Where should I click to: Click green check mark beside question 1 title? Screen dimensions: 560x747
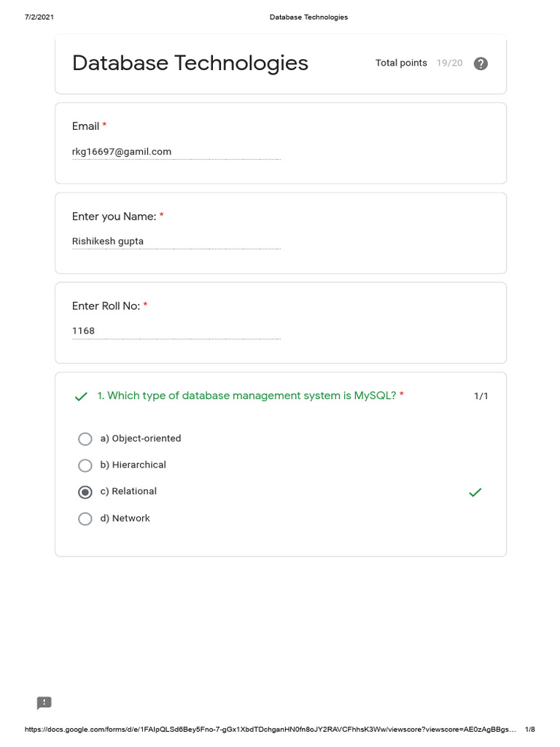point(81,397)
